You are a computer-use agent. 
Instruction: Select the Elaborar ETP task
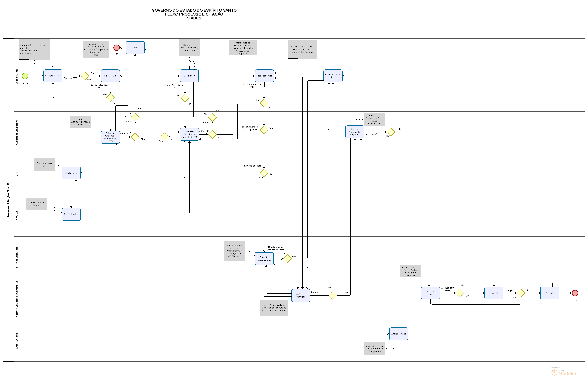pos(110,76)
